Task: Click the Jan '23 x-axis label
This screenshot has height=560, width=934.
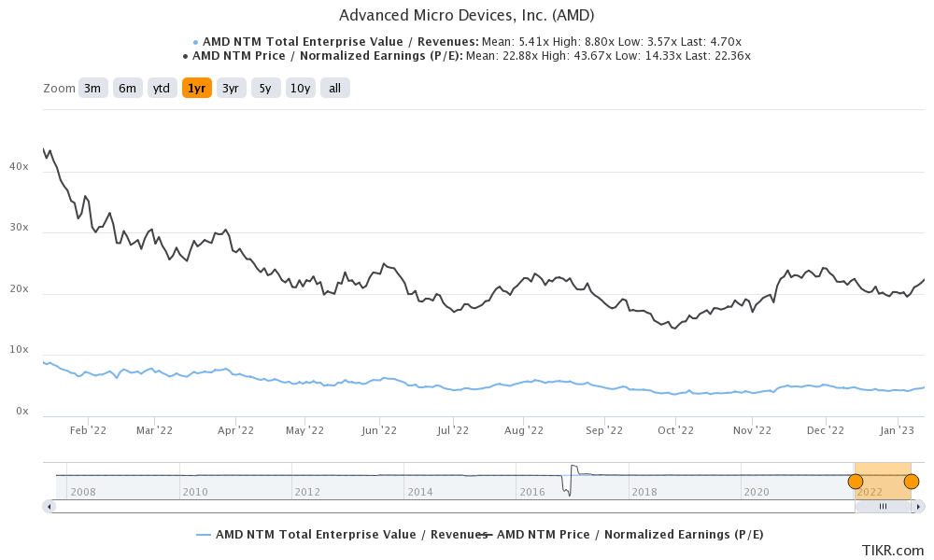Action: pos(897,430)
